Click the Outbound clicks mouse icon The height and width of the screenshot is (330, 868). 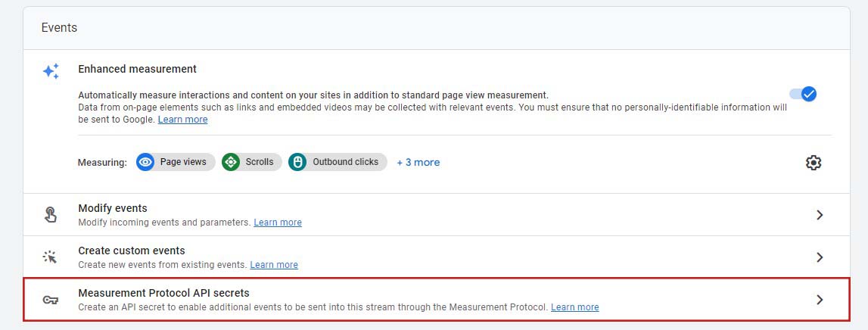[297, 162]
